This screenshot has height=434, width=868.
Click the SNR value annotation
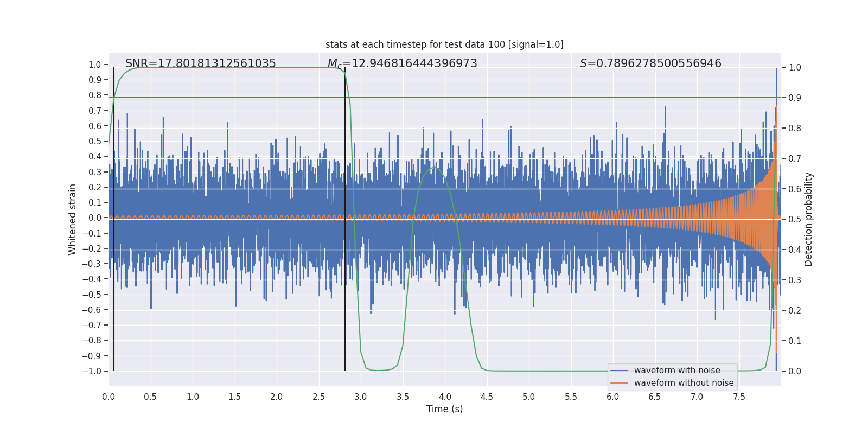(201, 63)
